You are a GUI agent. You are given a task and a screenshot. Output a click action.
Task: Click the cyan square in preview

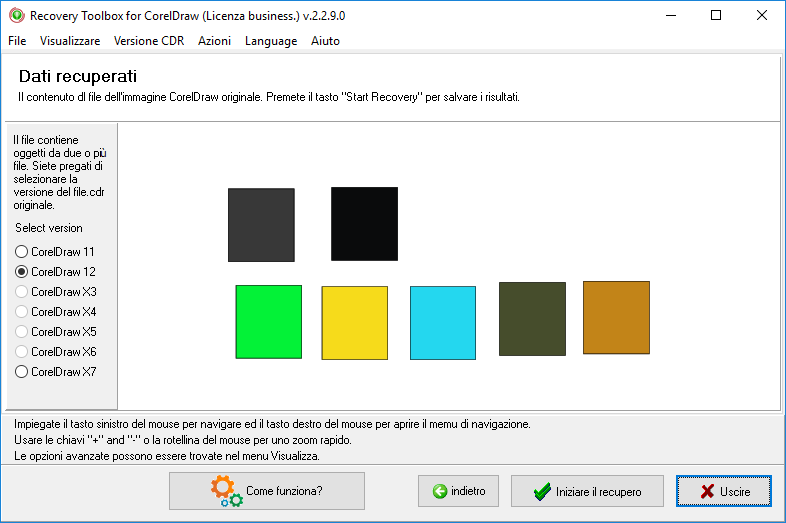click(443, 323)
